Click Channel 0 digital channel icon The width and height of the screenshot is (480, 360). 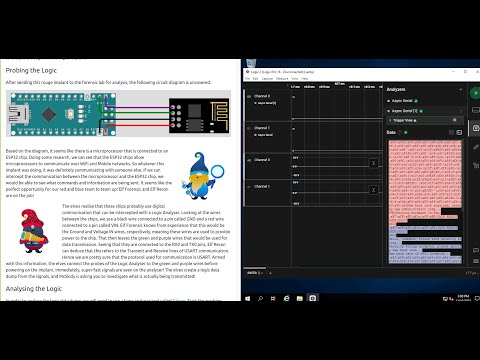pyautogui.click(x=249, y=96)
